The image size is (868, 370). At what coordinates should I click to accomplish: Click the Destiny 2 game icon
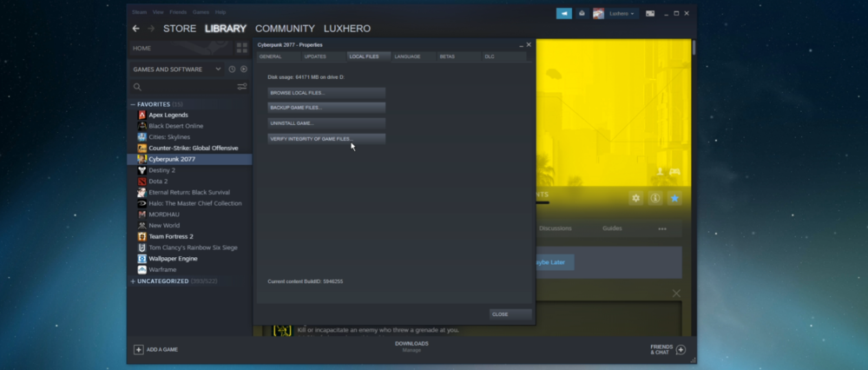pos(142,170)
